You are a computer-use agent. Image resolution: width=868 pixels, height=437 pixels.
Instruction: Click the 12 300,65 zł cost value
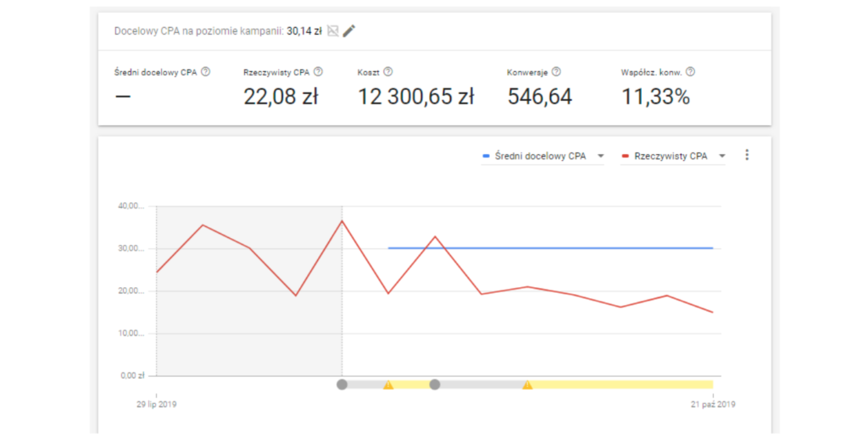pyautogui.click(x=415, y=97)
